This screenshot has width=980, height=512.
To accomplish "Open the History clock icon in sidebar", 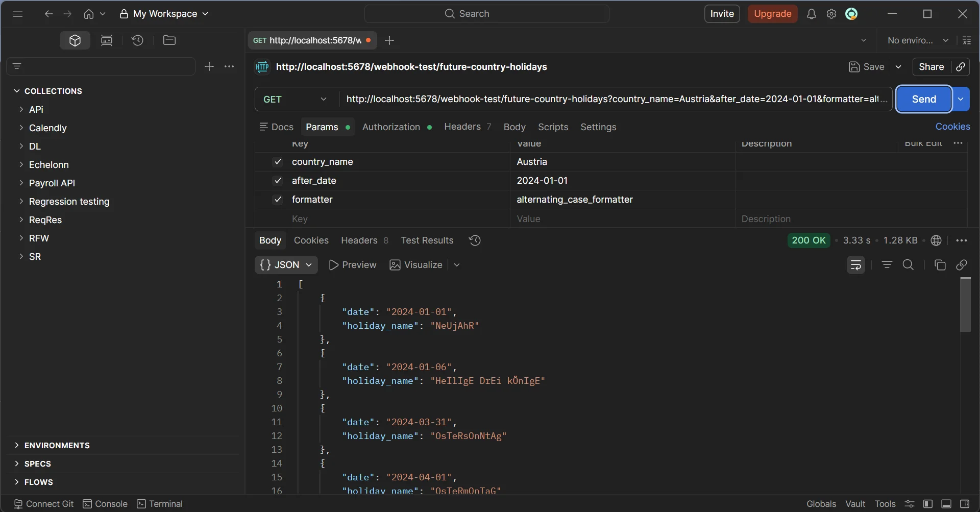I will [x=137, y=40].
